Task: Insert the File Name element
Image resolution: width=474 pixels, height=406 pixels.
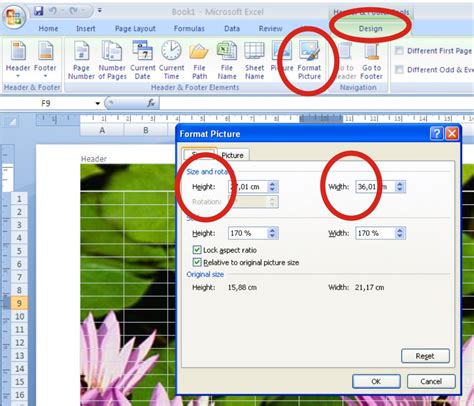Action: click(x=227, y=60)
